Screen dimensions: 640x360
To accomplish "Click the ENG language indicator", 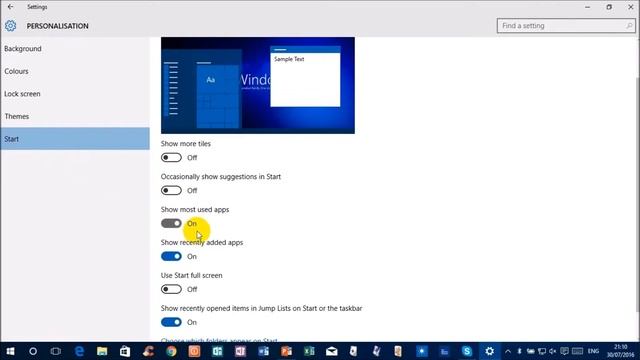I will 593,351.
